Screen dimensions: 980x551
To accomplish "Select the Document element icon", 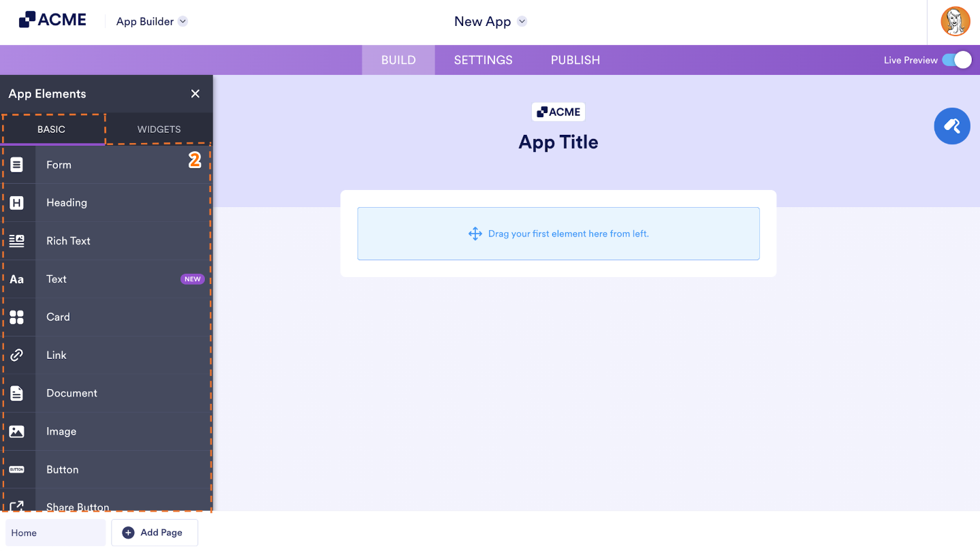I will pyautogui.click(x=18, y=393).
